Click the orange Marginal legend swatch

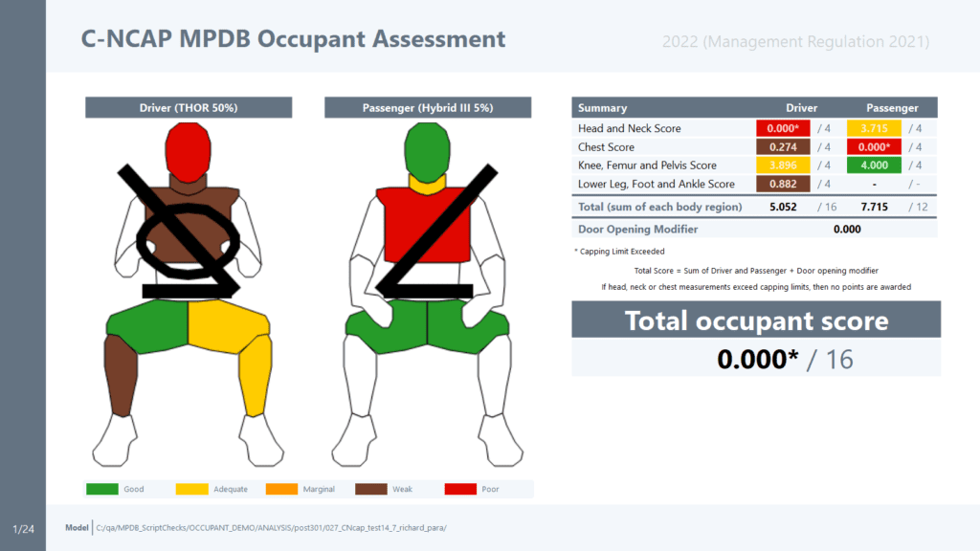[x=281, y=489]
